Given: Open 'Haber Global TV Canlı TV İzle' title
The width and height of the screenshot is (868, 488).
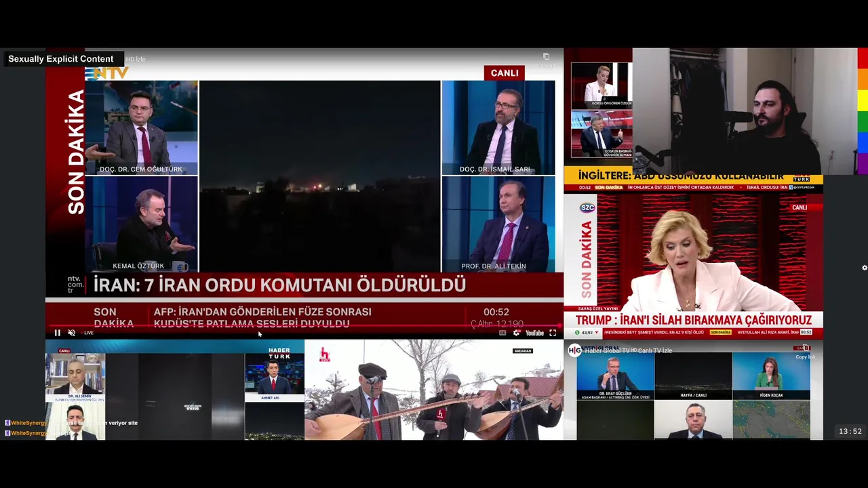Looking at the screenshot, I should pyautogui.click(x=628, y=350).
